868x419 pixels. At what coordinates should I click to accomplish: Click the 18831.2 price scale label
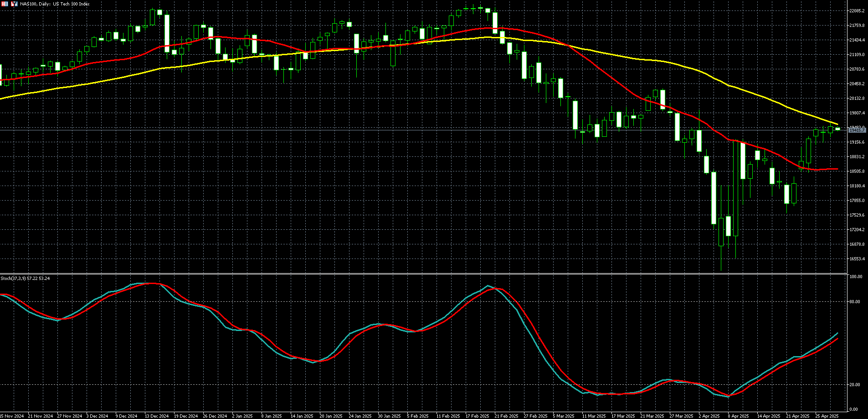(857, 157)
